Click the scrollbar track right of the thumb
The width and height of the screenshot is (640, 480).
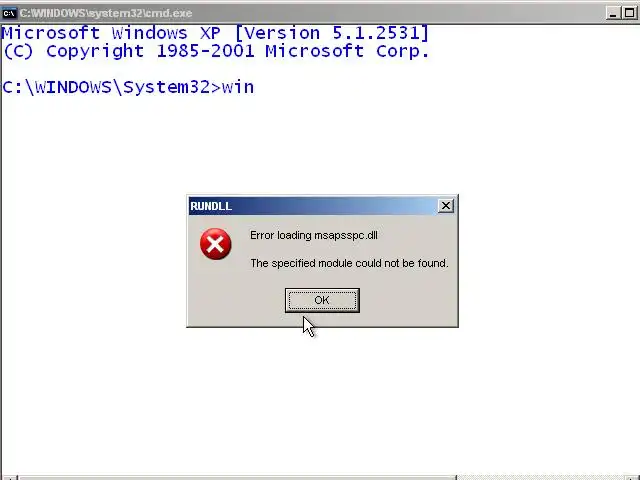(539, 478)
